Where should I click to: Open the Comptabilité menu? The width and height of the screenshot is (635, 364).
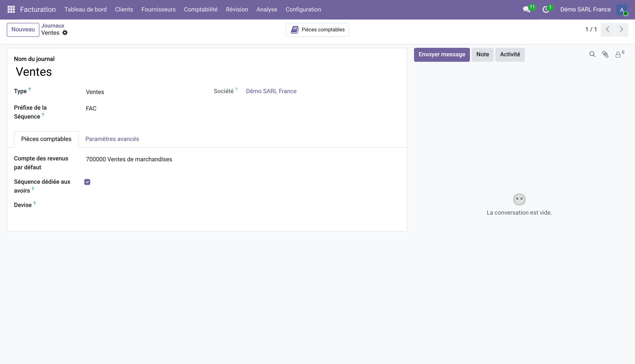[201, 10]
